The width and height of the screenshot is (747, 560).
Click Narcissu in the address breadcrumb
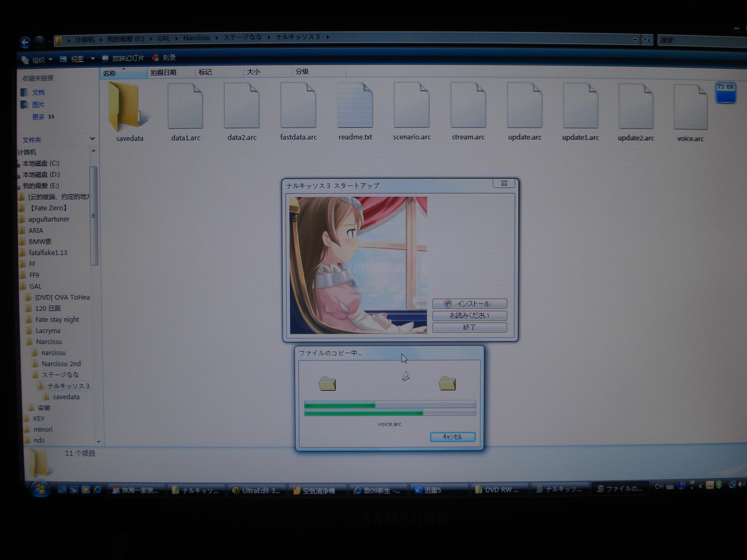coord(196,38)
